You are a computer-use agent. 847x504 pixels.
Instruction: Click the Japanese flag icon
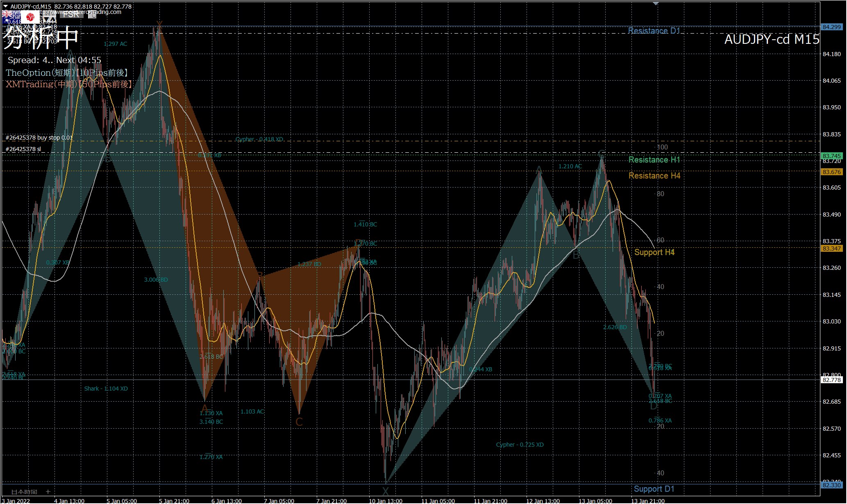[x=30, y=17]
